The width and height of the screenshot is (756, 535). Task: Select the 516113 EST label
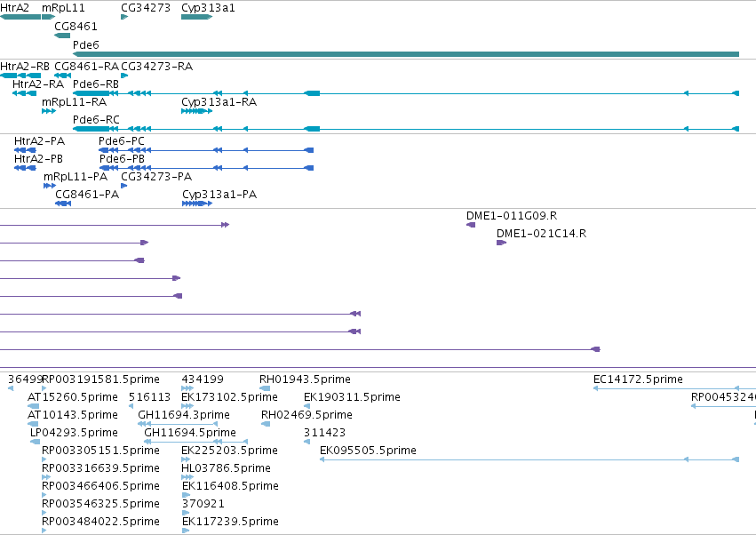pyautogui.click(x=149, y=397)
